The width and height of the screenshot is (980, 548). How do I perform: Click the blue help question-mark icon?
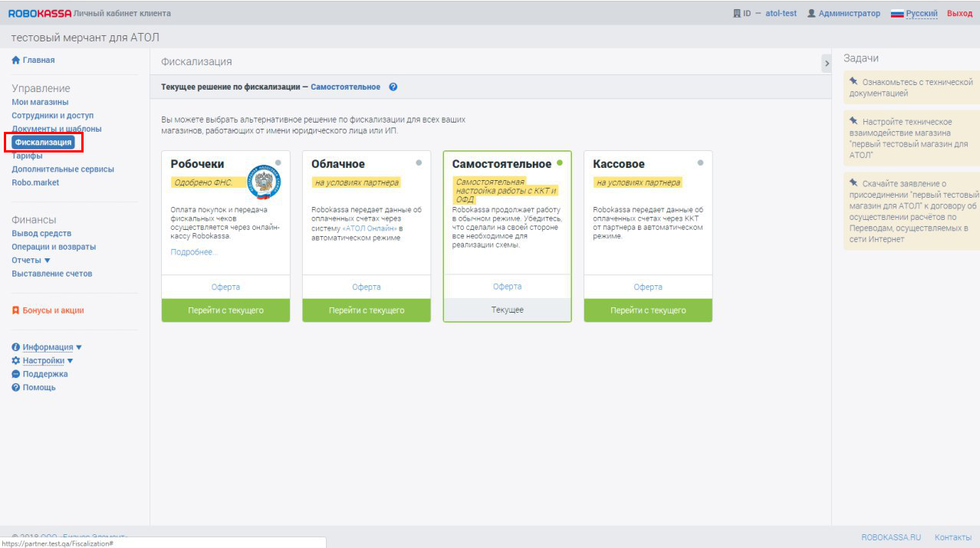coord(393,87)
